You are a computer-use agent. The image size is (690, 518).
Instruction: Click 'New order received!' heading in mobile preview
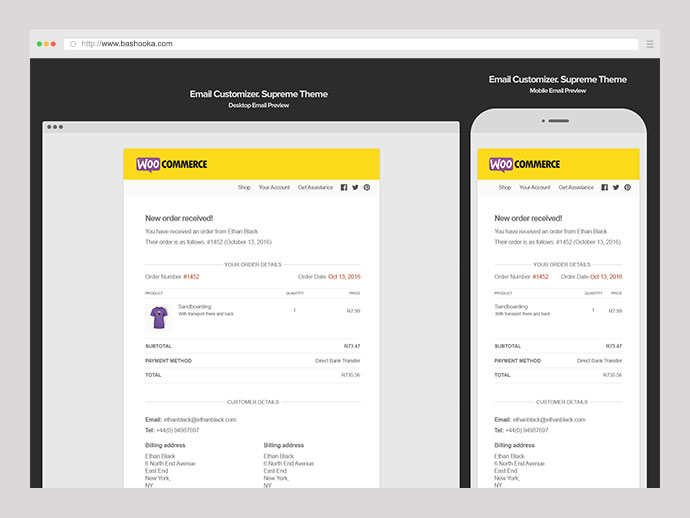(528, 218)
